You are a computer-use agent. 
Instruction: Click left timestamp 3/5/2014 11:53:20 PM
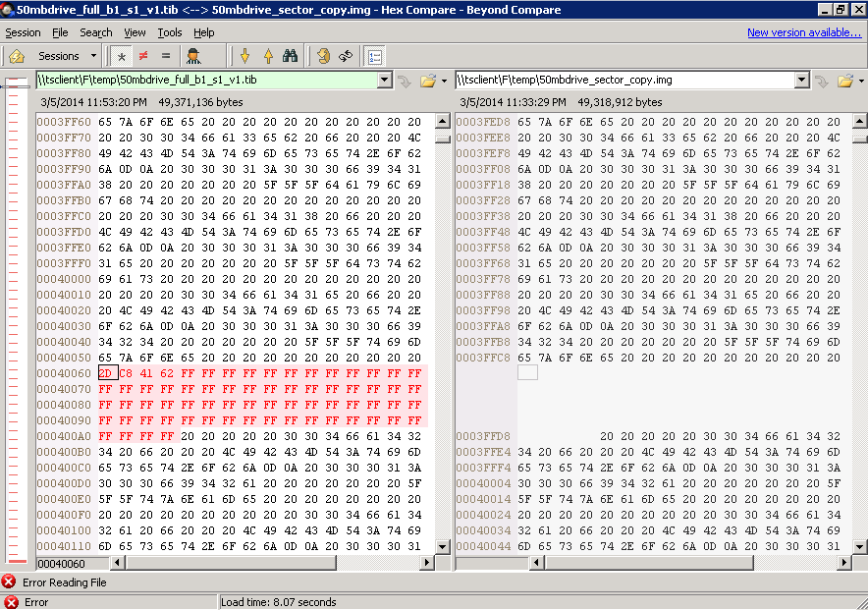[93, 102]
